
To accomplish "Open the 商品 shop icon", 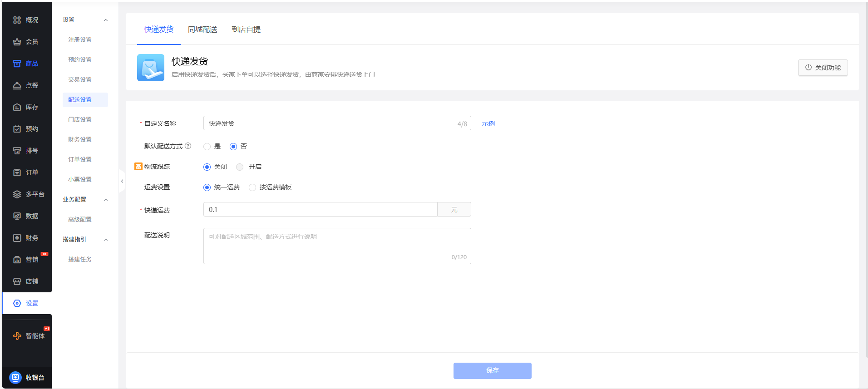I will pos(17,64).
